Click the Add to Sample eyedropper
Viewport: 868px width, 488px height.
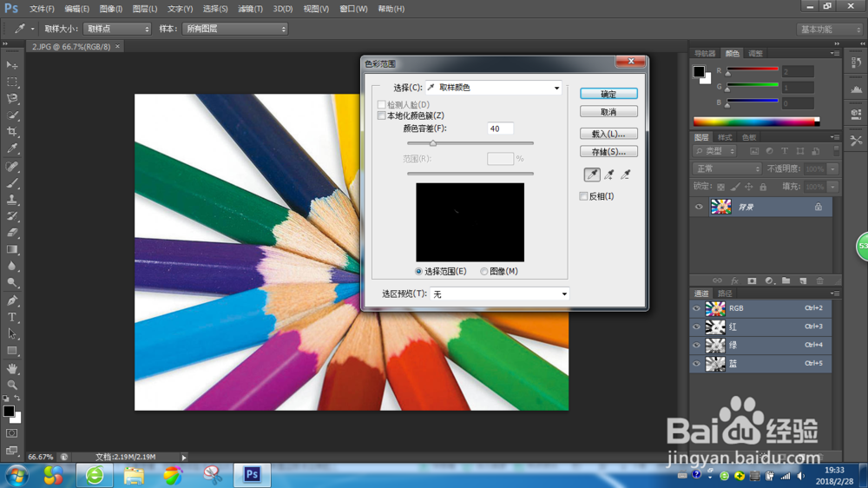pyautogui.click(x=609, y=175)
